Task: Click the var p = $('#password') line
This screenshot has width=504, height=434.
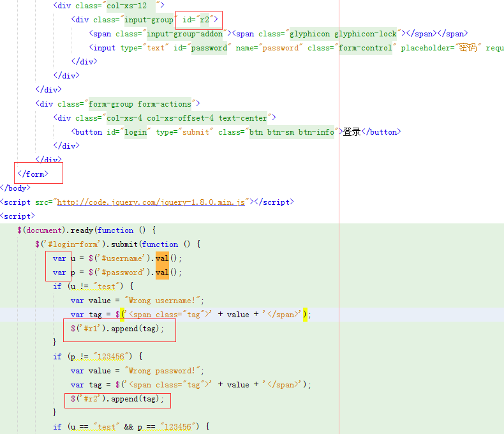Action: [117, 273]
